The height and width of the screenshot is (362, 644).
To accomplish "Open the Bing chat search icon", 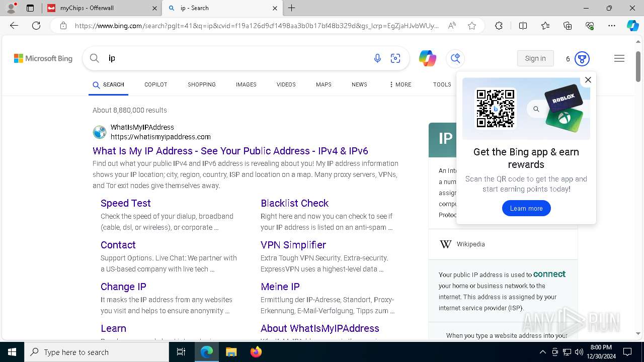I will click(455, 58).
